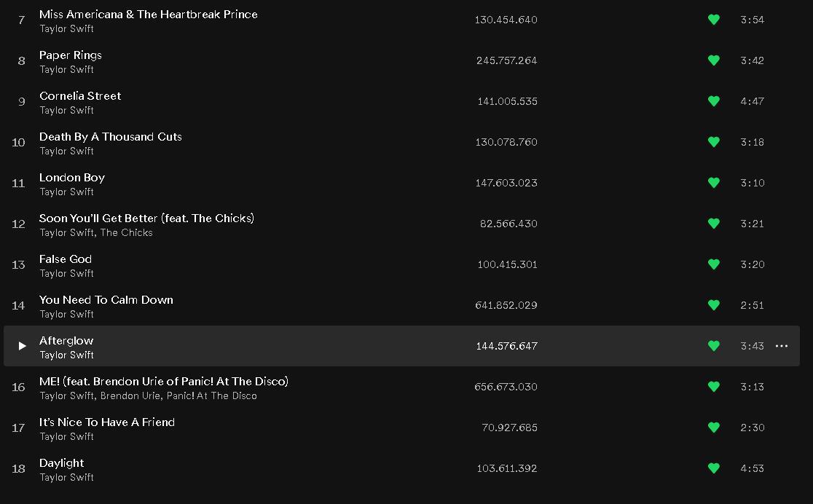This screenshot has width=813, height=504.
Task: Open more options for Afterglow
Action: pos(782,346)
